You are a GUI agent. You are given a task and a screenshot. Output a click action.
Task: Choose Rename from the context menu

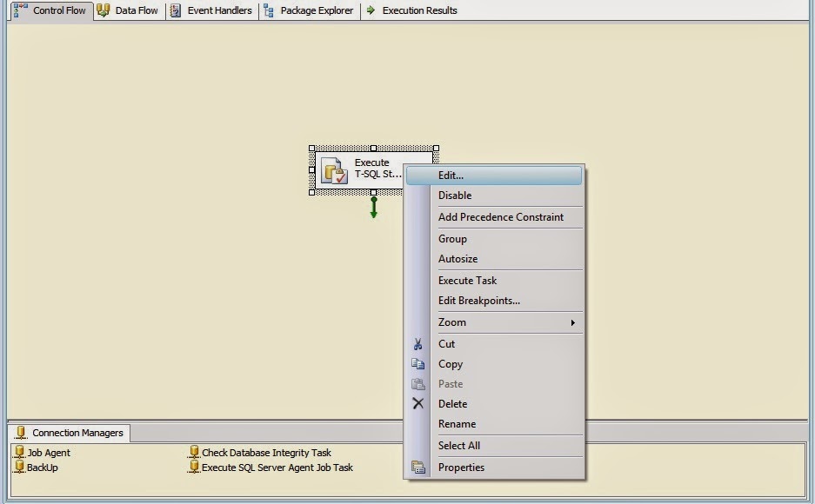click(x=457, y=424)
